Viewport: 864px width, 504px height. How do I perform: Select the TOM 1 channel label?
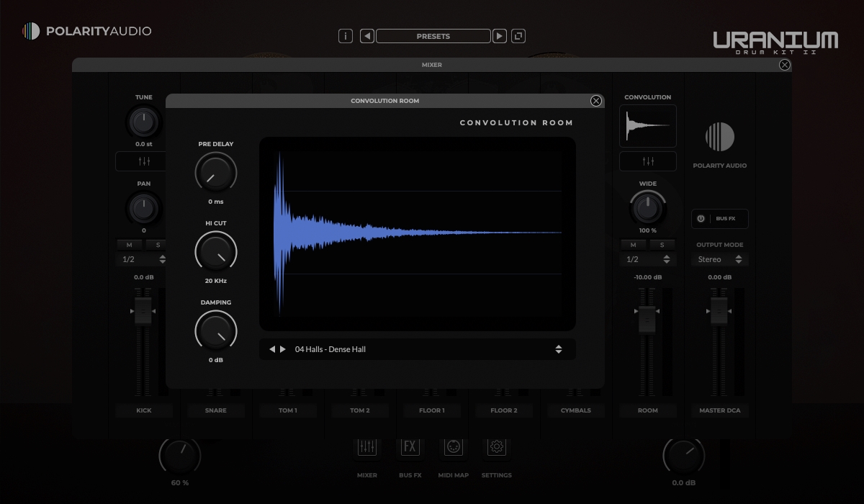(288, 410)
